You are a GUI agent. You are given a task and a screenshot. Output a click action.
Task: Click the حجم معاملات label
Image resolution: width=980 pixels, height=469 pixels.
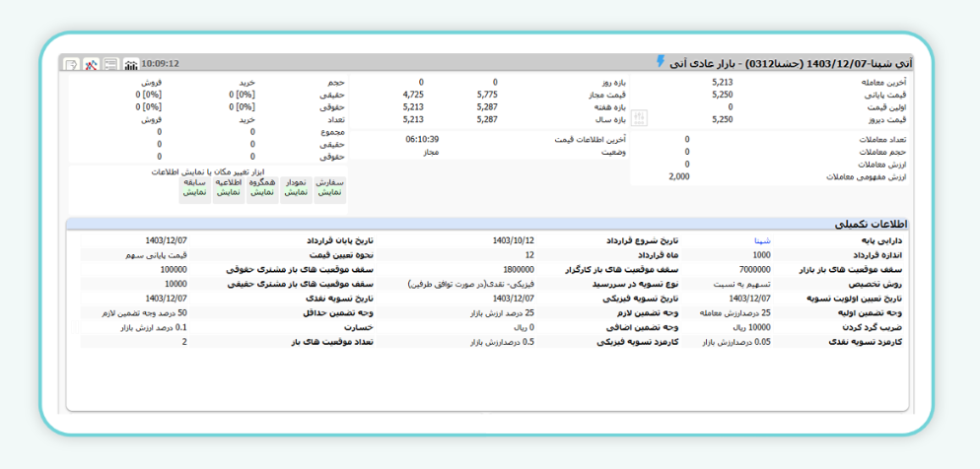881,152
